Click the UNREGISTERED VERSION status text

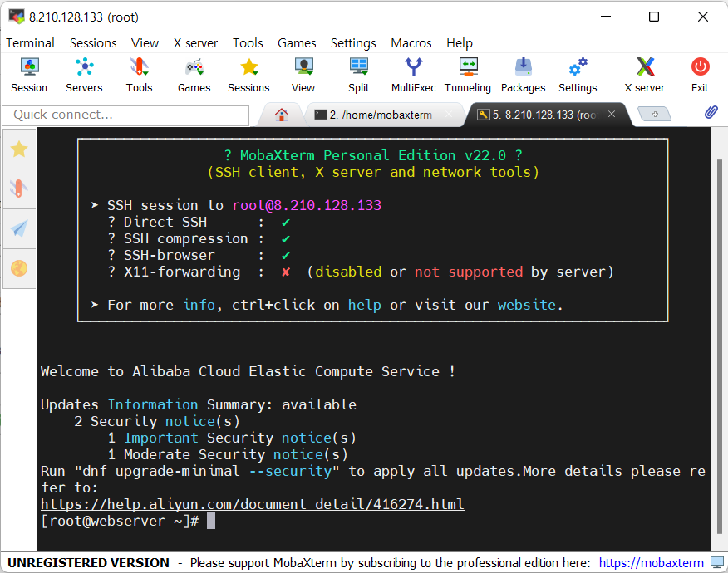[x=88, y=563]
